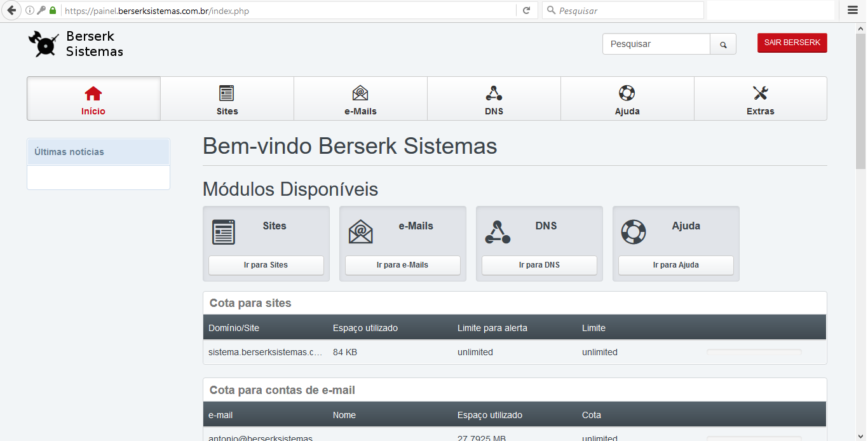The image size is (868, 441).
Task: Reload the page with the refresh icon
Action: (526, 10)
